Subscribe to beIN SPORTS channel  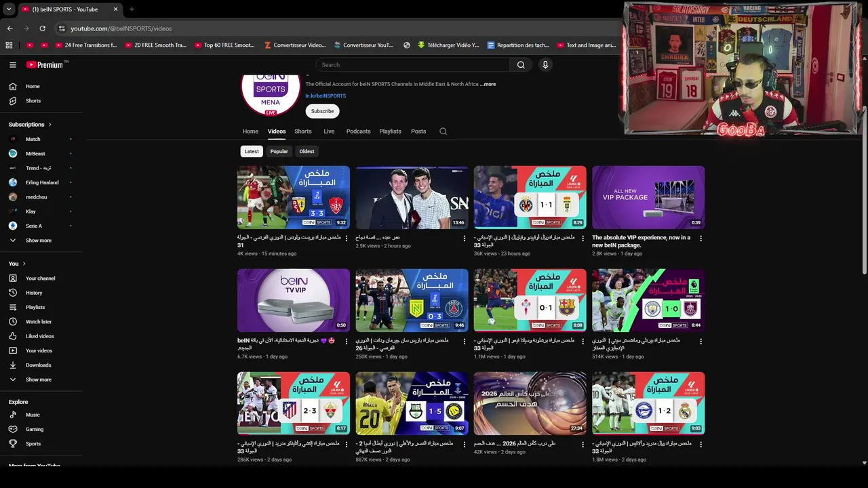click(x=322, y=111)
